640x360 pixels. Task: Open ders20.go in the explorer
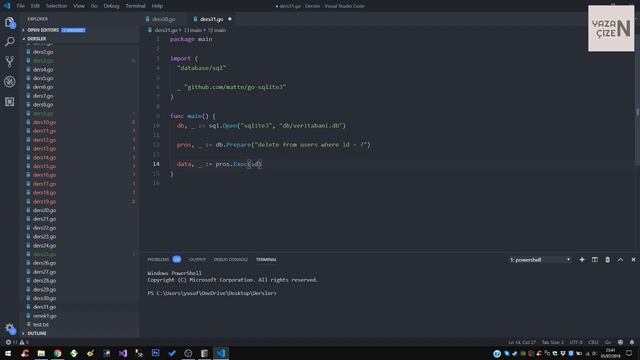click(44, 210)
